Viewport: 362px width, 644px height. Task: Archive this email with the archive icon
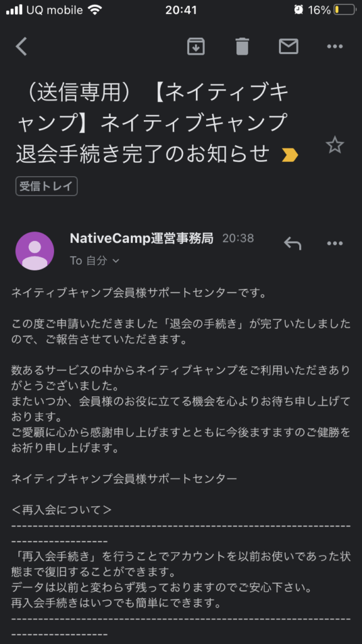[x=196, y=46]
